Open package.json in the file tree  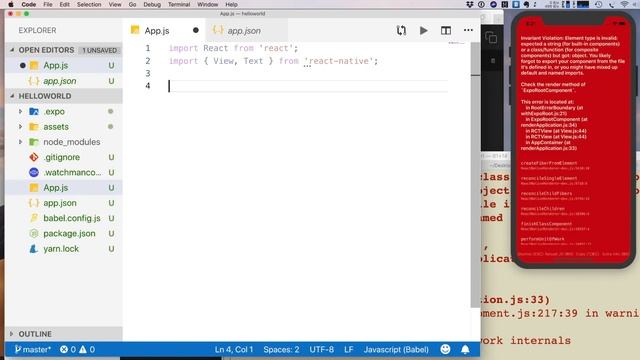[x=64, y=233]
